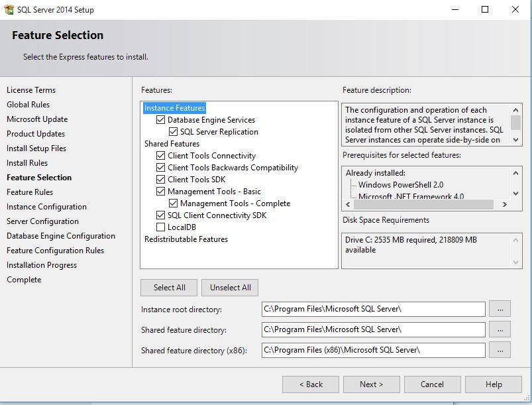Click Feature Selection step in sidebar
This screenshot has width=532, height=405.
click(x=39, y=178)
